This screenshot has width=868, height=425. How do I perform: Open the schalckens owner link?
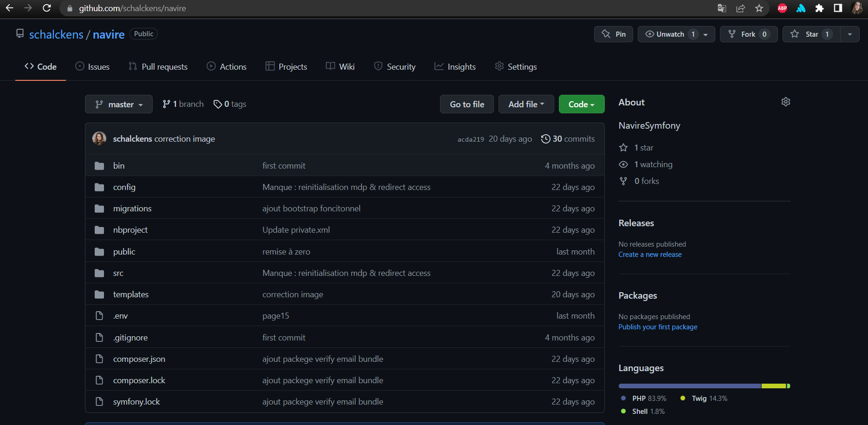coord(56,34)
